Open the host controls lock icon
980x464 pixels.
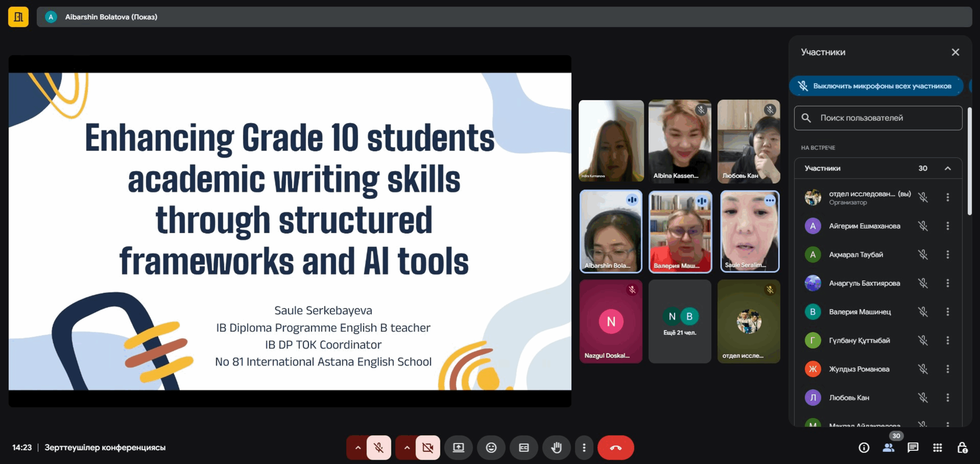pos(962,447)
